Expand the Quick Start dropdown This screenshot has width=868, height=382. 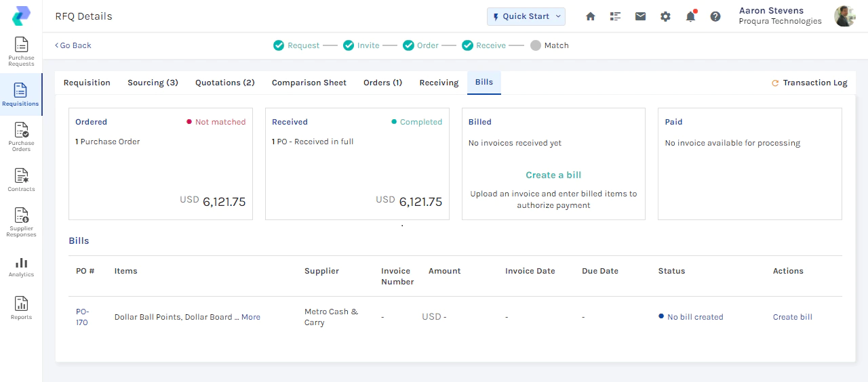point(526,16)
